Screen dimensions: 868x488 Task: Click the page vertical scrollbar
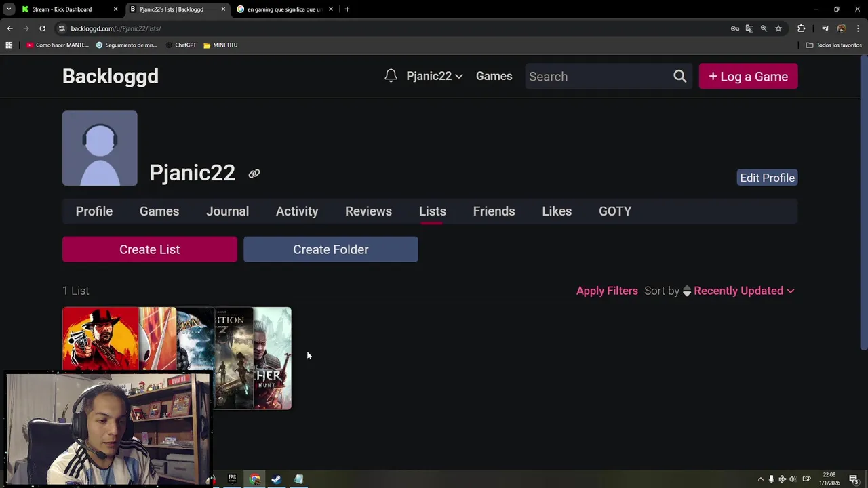coord(863,203)
